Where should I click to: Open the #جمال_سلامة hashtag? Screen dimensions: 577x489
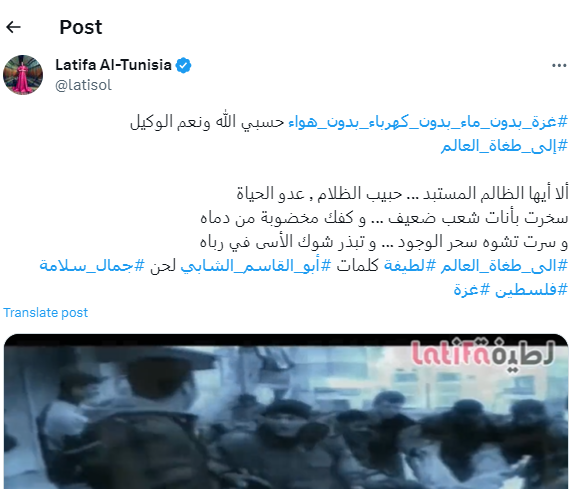pos(92,266)
